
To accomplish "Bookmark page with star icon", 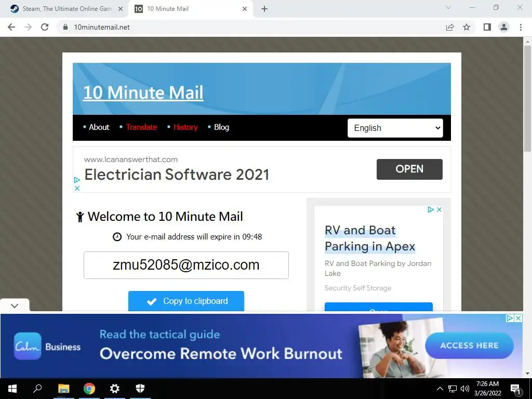I will pyautogui.click(x=467, y=27).
